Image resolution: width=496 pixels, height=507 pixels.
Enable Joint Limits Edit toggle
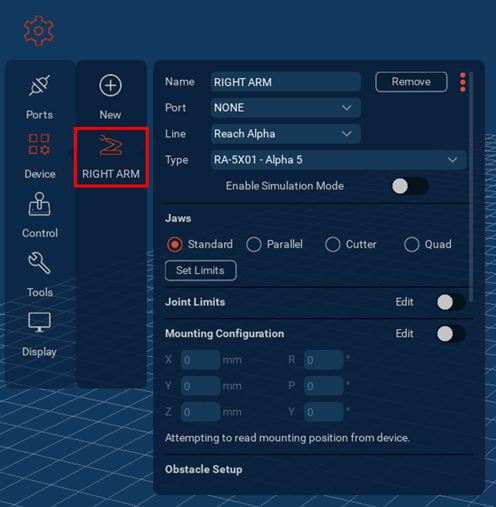[x=451, y=302]
